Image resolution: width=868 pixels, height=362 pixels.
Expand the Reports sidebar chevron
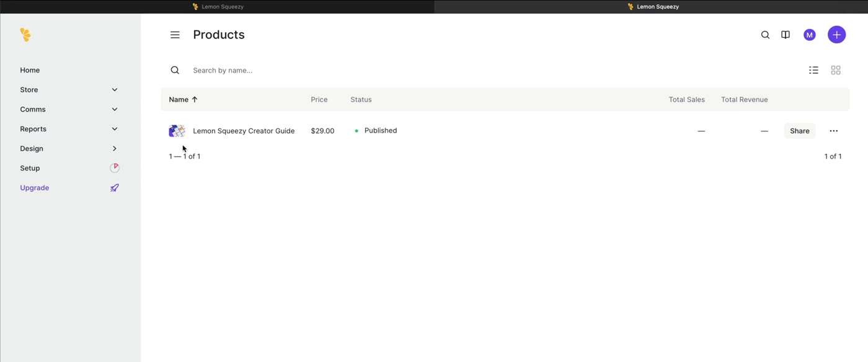(x=115, y=129)
